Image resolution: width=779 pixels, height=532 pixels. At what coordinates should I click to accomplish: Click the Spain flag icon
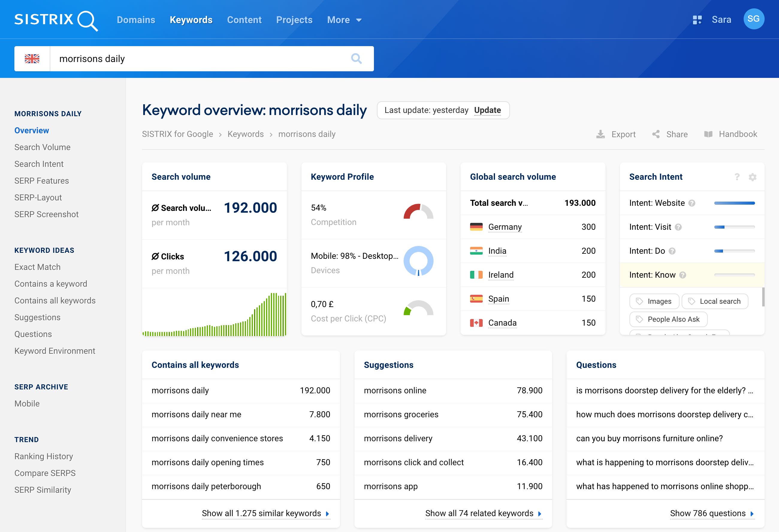pyautogui.click(x=476, y=299)
